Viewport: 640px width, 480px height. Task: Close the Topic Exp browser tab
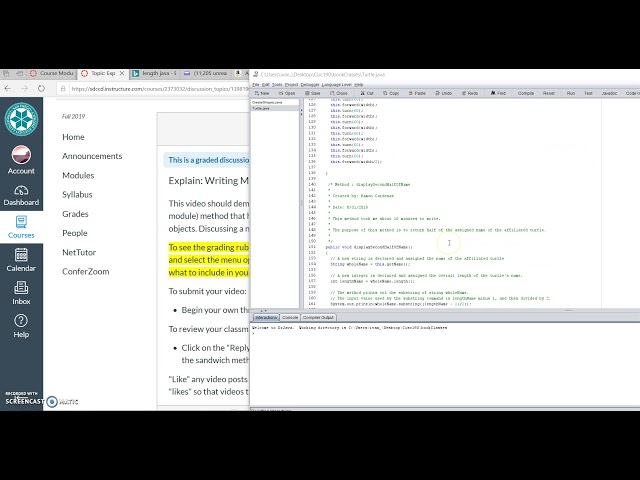click(122, 73)
